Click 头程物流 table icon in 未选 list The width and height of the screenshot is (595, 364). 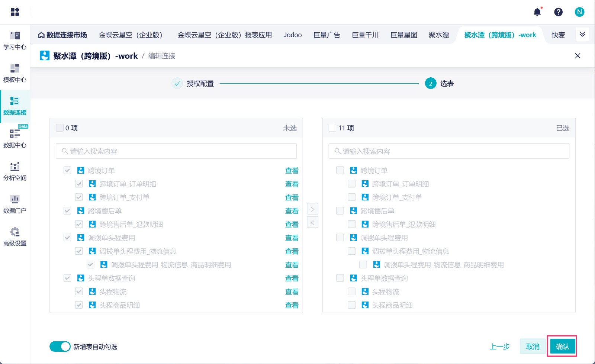coord(92,291)
